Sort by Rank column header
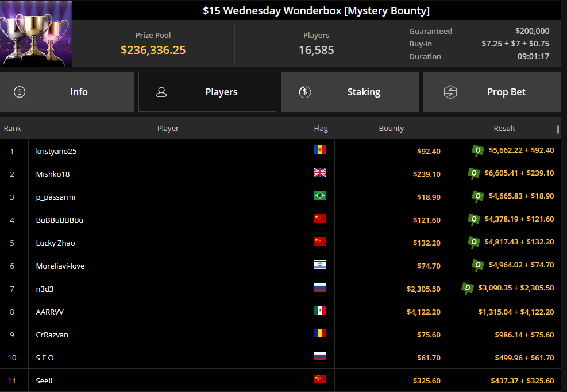This screenshot has height=392, width=567. (12, 128)
